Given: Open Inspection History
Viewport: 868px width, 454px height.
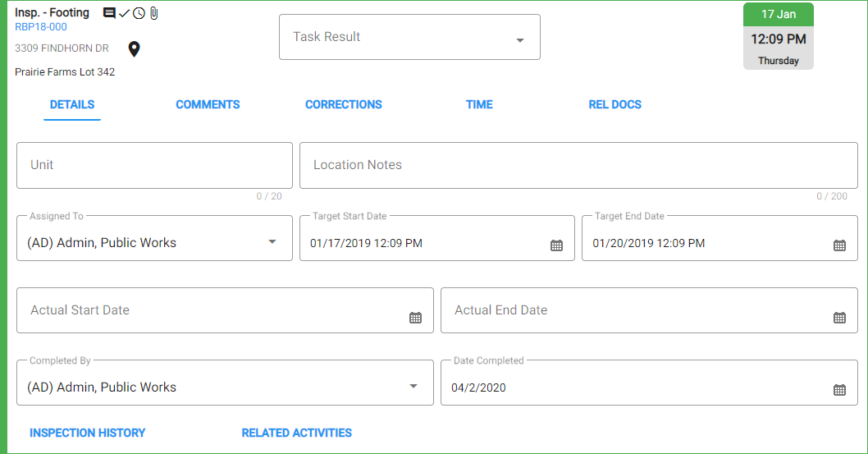Looking at the screenshot, I should click(x=88, y=433).
